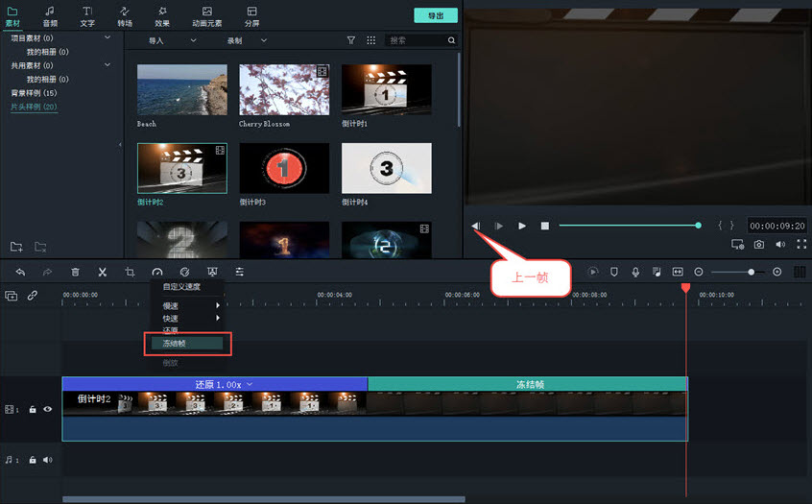Open the 导入 import dropdown
The height and width of the screenshot is (504, 812).
click(172, 41)
